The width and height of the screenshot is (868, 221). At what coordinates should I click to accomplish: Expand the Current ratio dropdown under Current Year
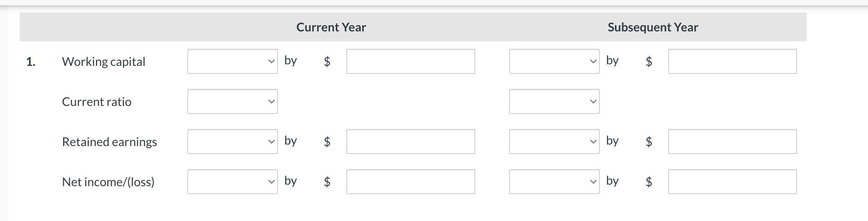pyautogui.click(x=232, y=101)
